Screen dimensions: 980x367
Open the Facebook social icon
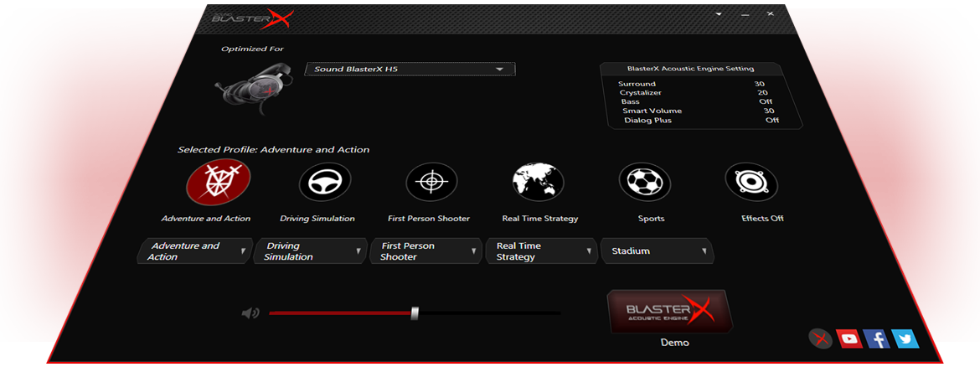876,339
